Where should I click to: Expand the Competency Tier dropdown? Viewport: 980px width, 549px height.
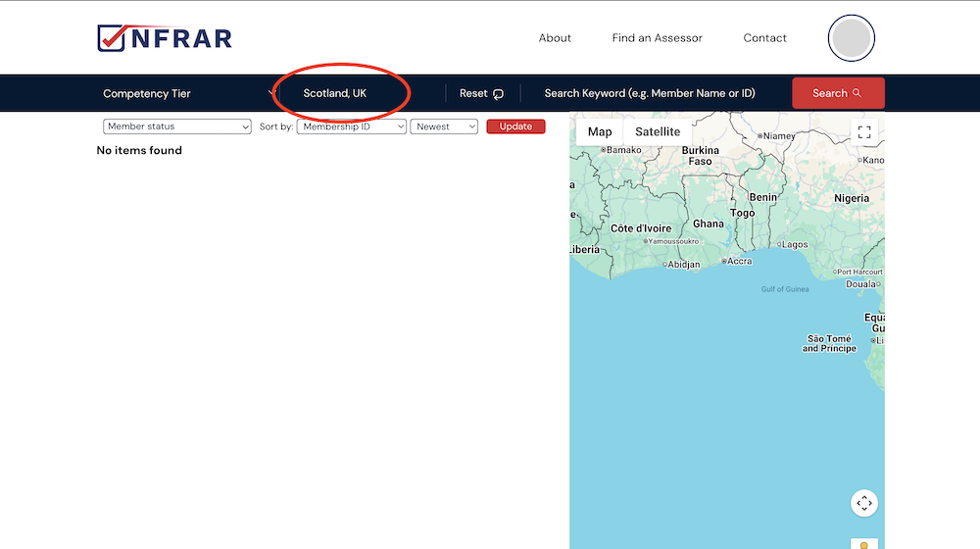(x=186, y=94)
